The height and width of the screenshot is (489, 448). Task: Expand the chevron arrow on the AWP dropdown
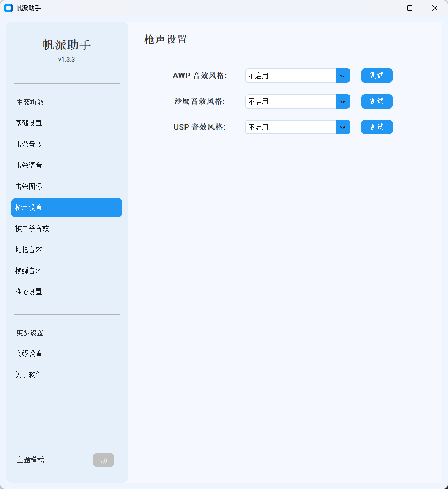343,76
